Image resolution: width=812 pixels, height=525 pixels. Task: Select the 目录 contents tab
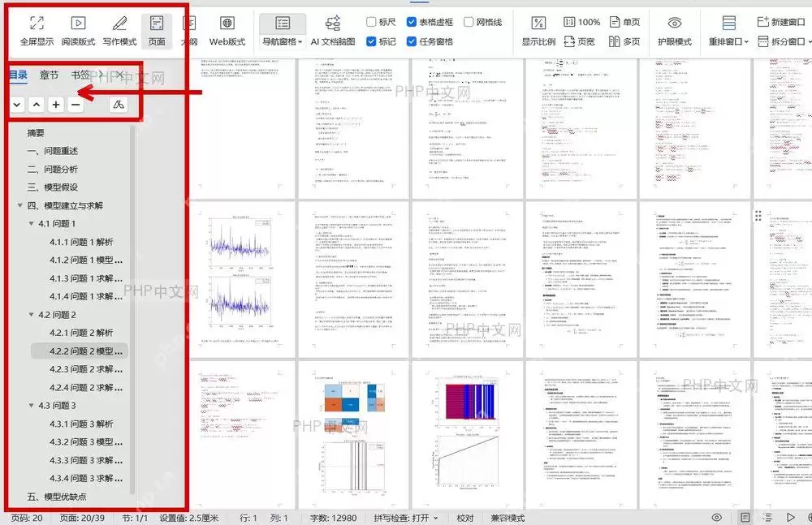18,75
